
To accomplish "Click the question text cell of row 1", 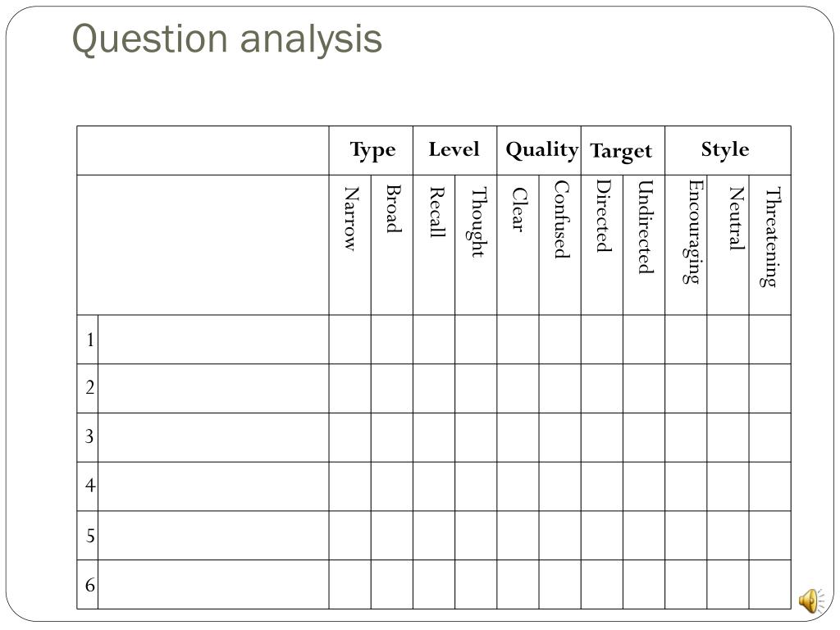I will coord(214,340).
